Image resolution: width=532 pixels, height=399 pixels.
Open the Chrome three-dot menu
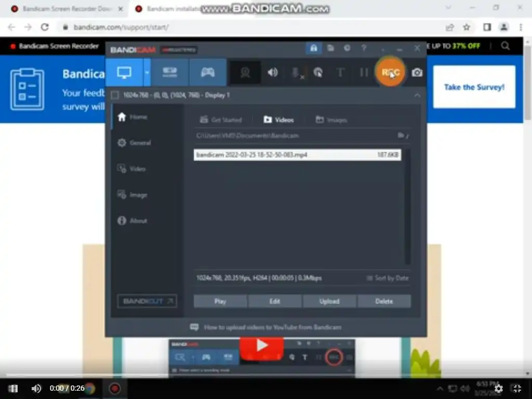521,27
